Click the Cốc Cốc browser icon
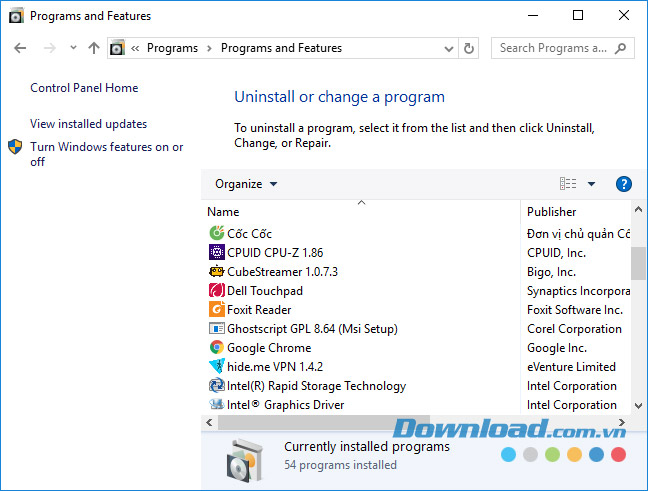Image resolution: width=648 pixels, height=491 pixels. (x=217, y=233)
